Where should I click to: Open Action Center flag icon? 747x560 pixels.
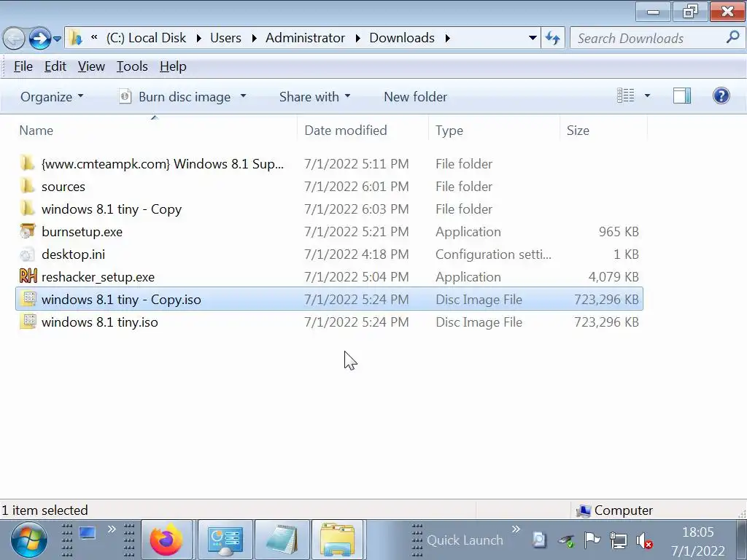pos(592,540)
